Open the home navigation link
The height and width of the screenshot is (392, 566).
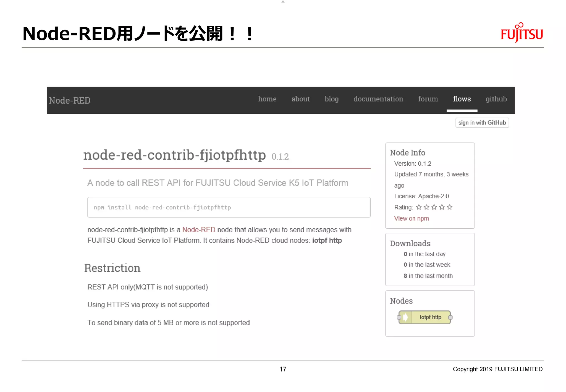[267, 99]
